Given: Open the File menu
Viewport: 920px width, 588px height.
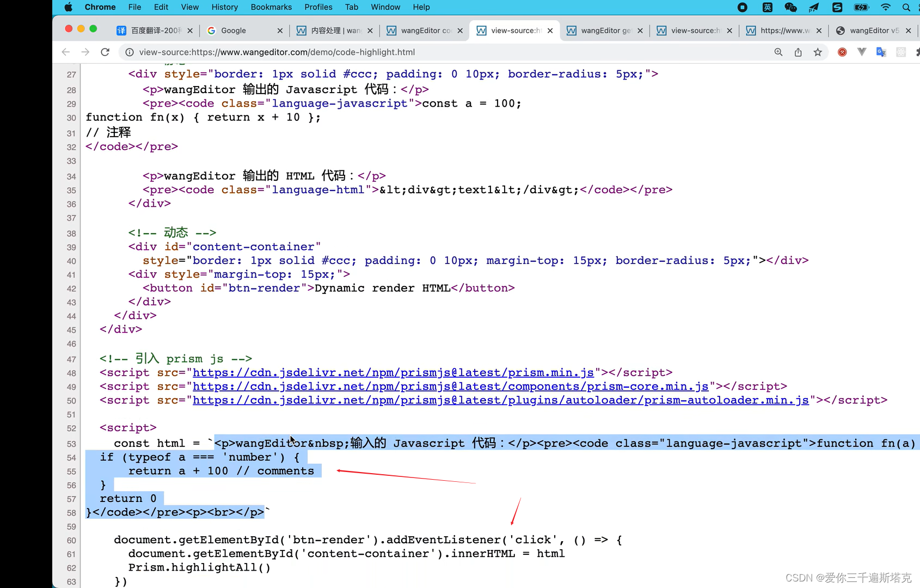Looking at the screenshot, I should (134, 7).
